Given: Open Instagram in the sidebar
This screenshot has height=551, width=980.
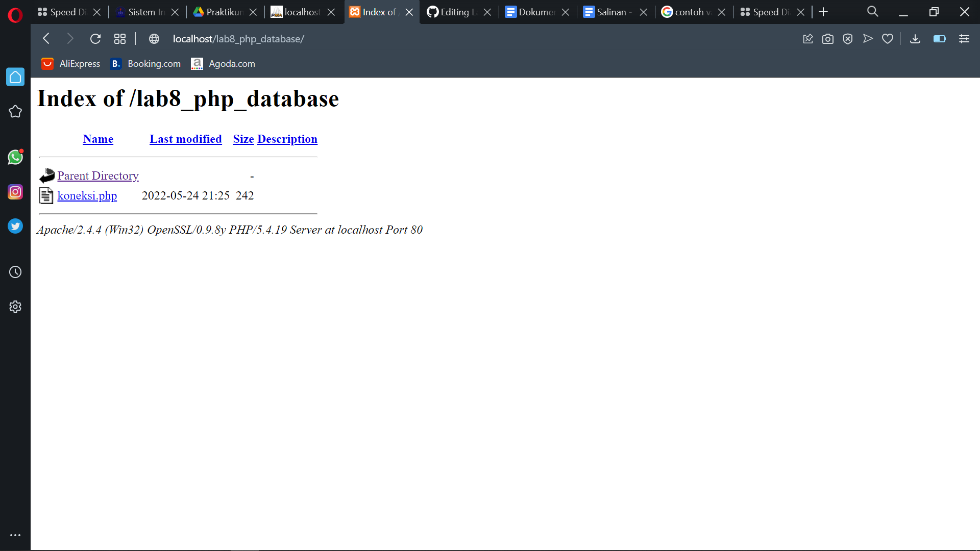Looking at the screenshot, I should pyautogui.click(x=15, y=192).
